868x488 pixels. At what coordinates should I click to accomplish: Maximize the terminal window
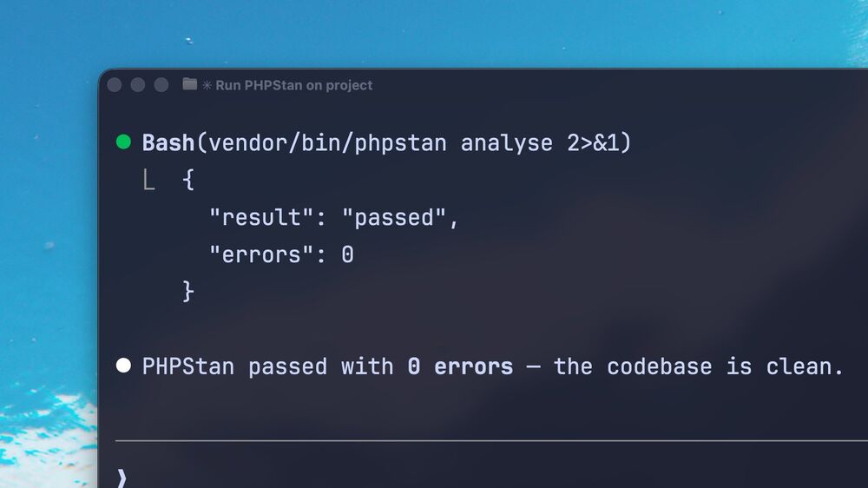(161, 85)
